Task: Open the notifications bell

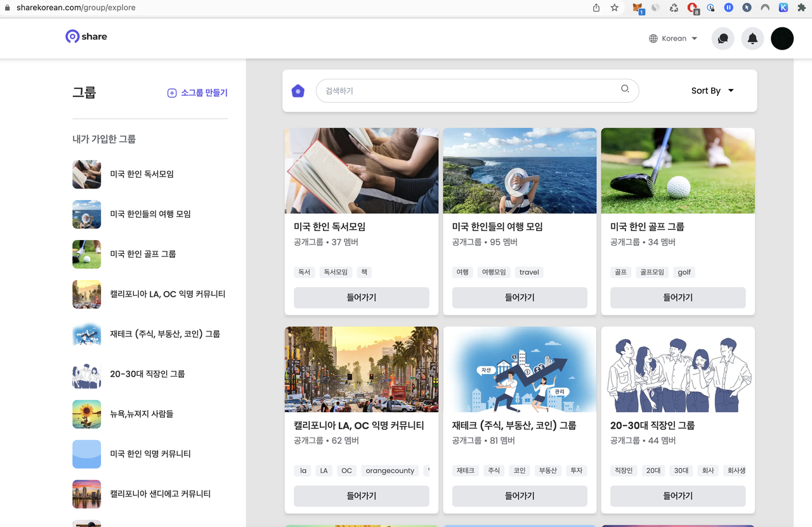Action: point(752,39)
